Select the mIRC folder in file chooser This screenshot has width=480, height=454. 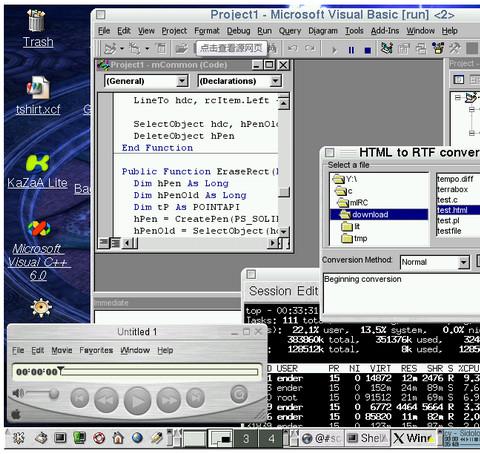click(353, 203)
